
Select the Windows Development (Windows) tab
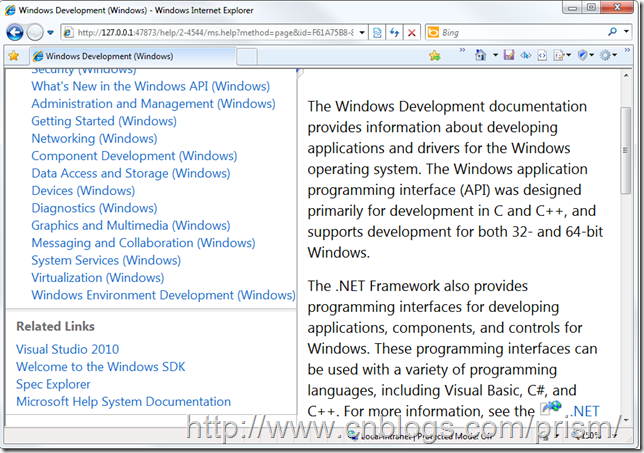pos(133,56)
